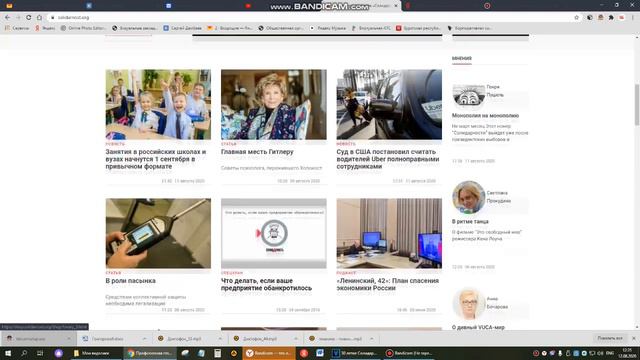Open the extensions puzzle-piece icon
The image size is (640, 360).
(611, 18)
